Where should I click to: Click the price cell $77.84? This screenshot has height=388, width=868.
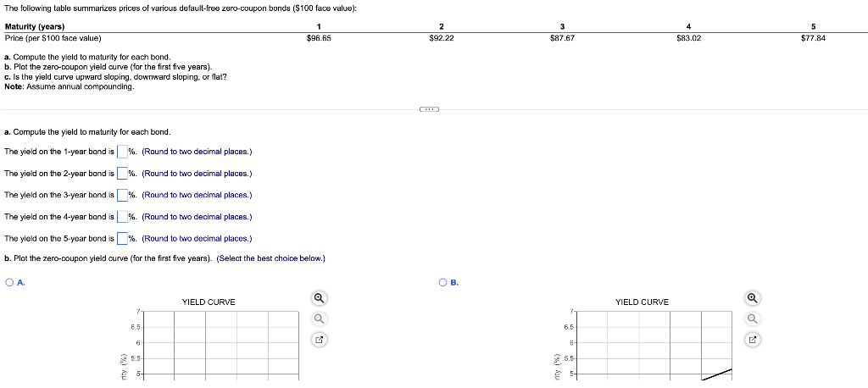[813, 39]
